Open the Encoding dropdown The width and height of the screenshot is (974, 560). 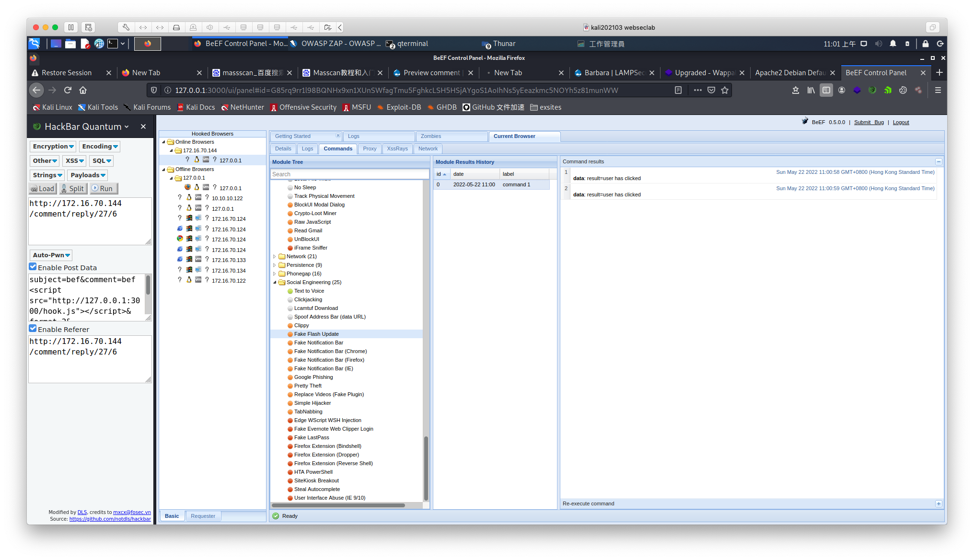(x=100, y=147)
